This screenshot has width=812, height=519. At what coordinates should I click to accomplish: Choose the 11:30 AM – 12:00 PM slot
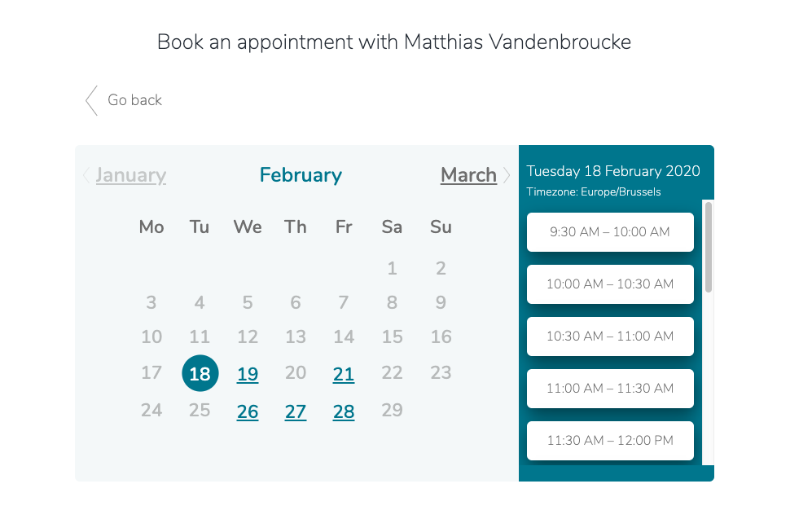[610, 441]
